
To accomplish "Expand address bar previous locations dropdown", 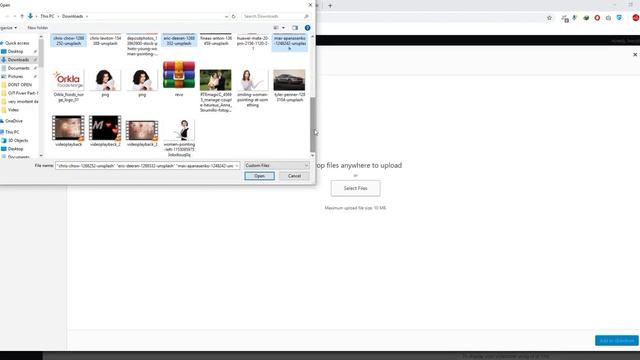I will pos(227,16).
